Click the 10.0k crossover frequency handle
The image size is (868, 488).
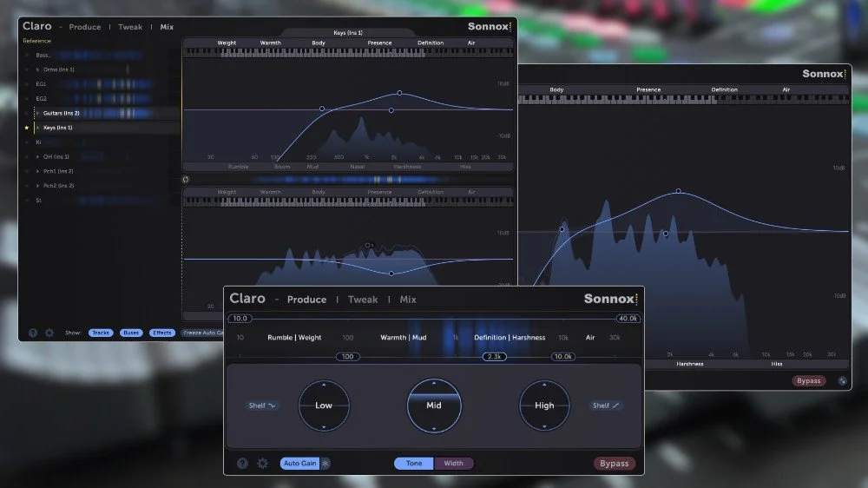pyautogui.click(x=563, y=357)
